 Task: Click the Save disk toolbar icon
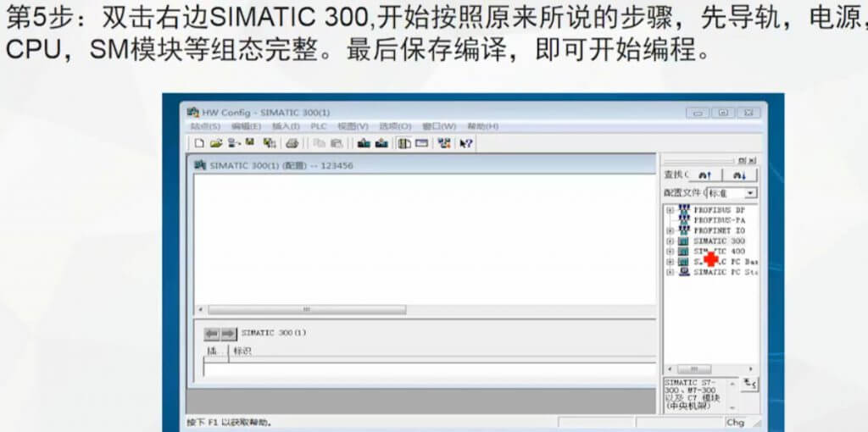tap(250, 143)
